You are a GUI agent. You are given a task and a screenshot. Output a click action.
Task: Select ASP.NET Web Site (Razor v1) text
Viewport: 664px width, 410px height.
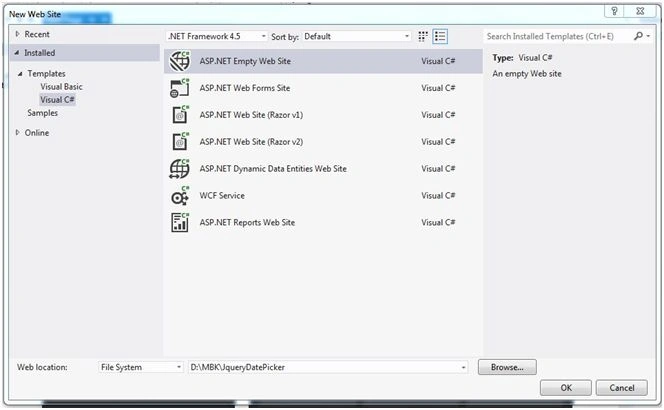(x=251, y=115)
